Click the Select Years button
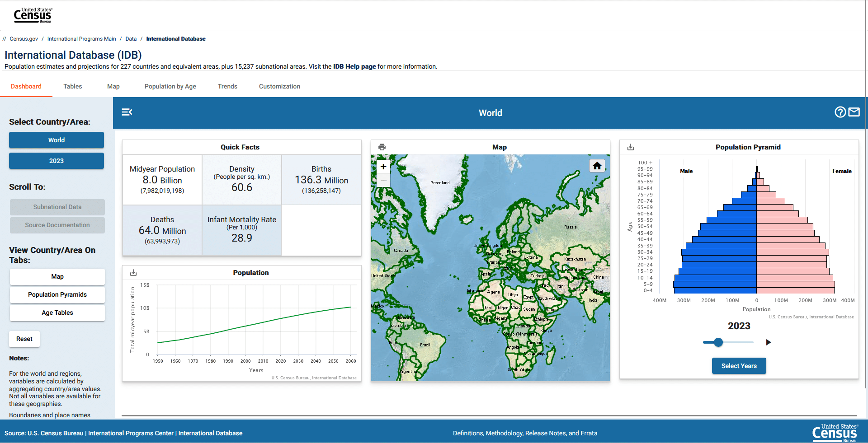This screenshot has height=443, width=868. point(739,366)
